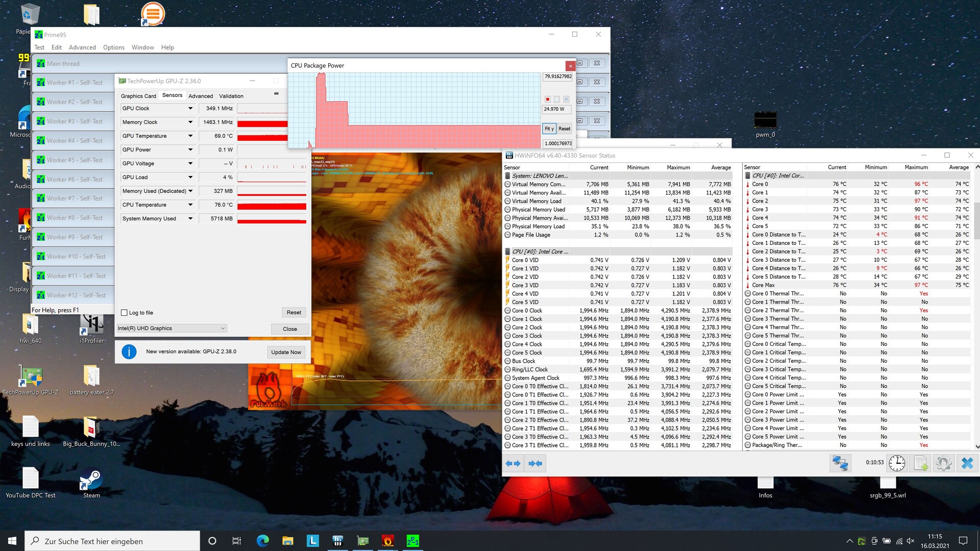Click GPU-Z screenshot camera icon

276,94
